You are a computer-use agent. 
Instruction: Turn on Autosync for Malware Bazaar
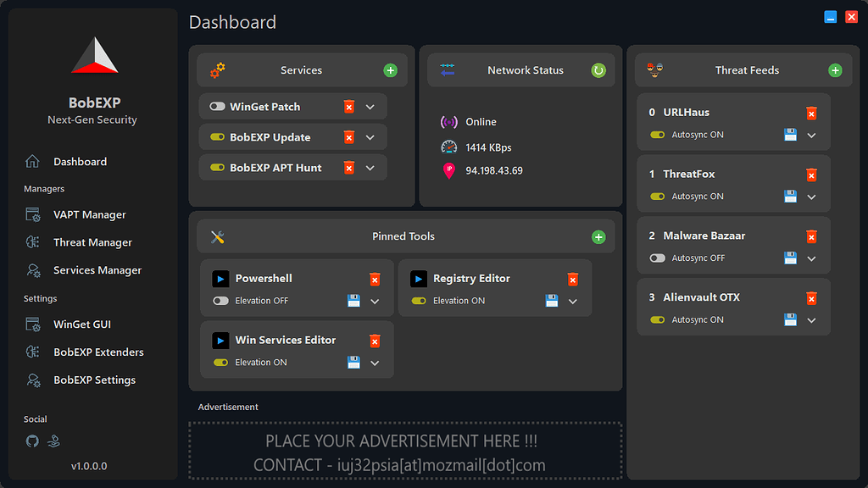click(x=657, y=258)
